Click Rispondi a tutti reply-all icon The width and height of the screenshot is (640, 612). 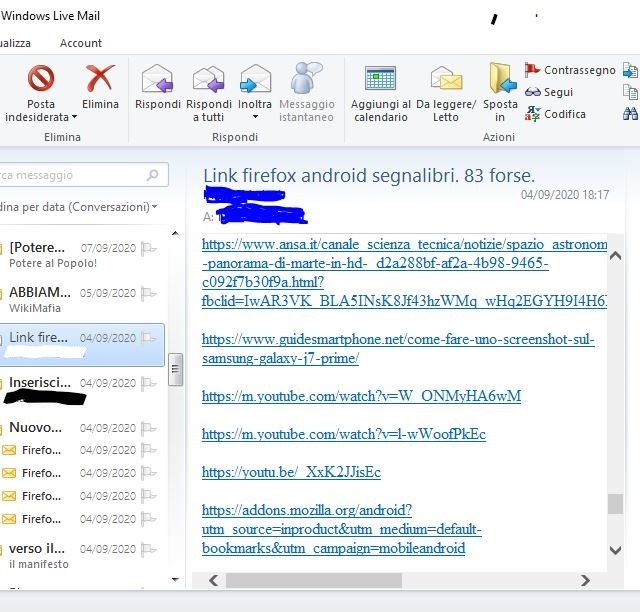209,78
